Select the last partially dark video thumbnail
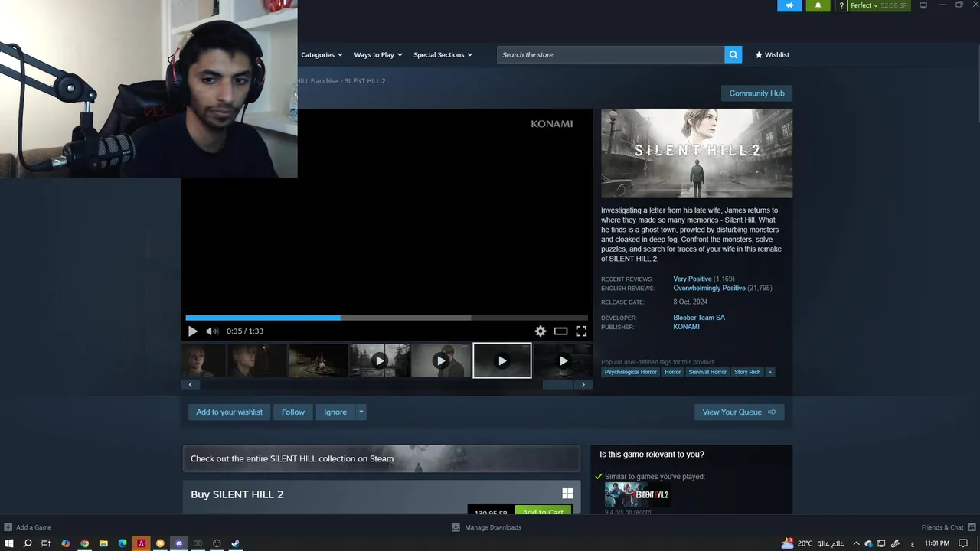This screenshot has height=551, width=980. click(563, 360)
